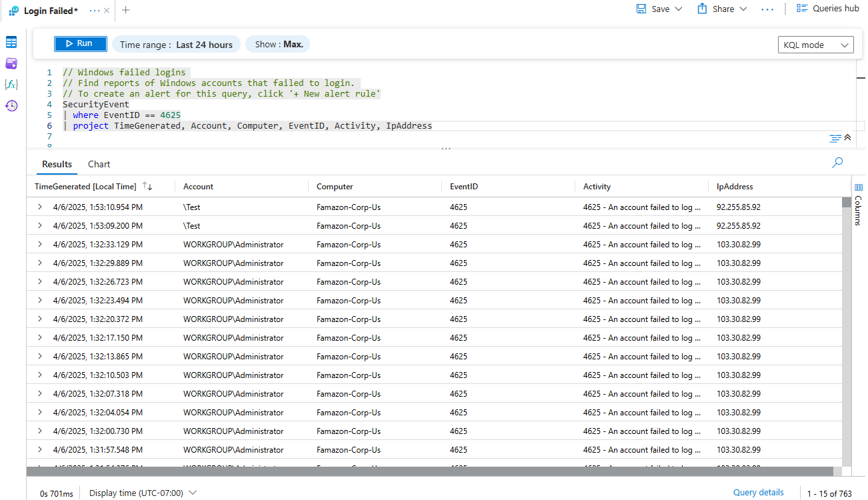
Task: Run the query
Action: click(80, 43)
